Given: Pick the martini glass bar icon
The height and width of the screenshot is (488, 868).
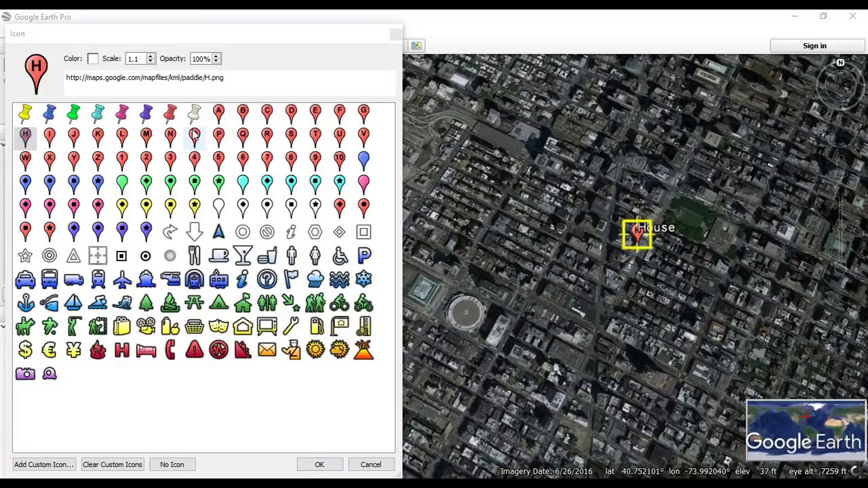Looking at the screenshot, I should tap(243, 256).
